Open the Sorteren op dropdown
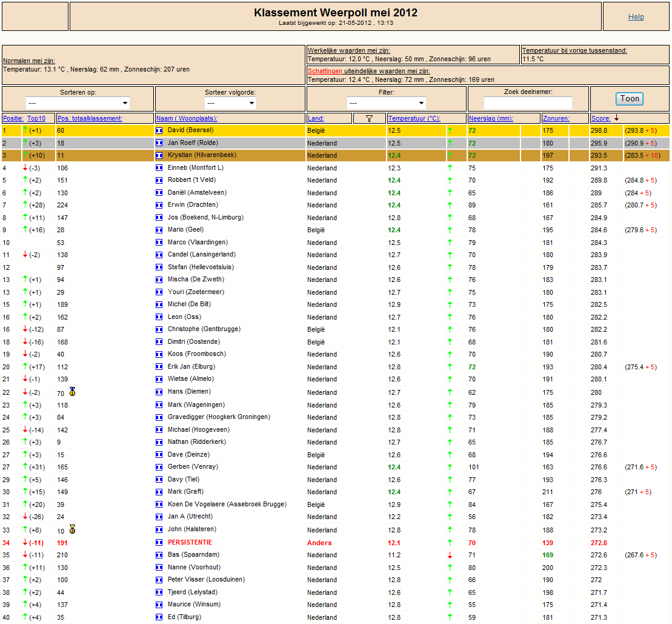 (x=78, y=103)
